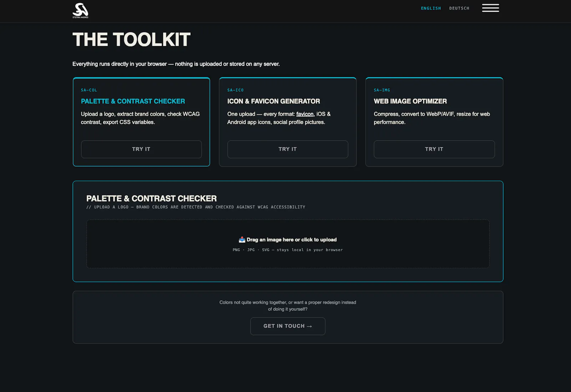Click the SA-COL label
Viewport: 571px width, 392px height.
pos(89,90)
